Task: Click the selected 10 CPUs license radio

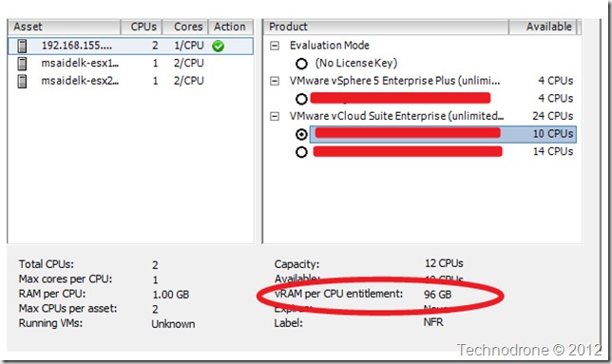Action: [301, 135]
